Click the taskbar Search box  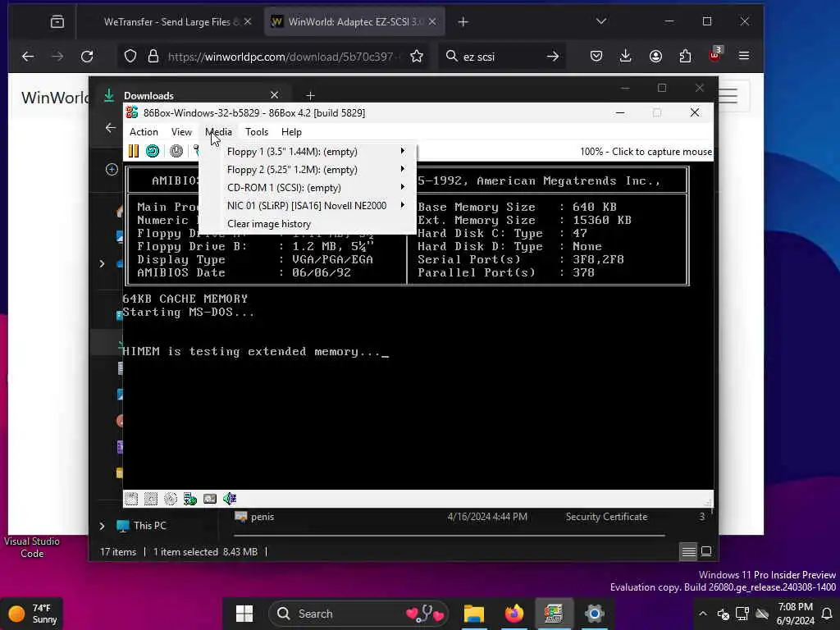click(359, 614)
